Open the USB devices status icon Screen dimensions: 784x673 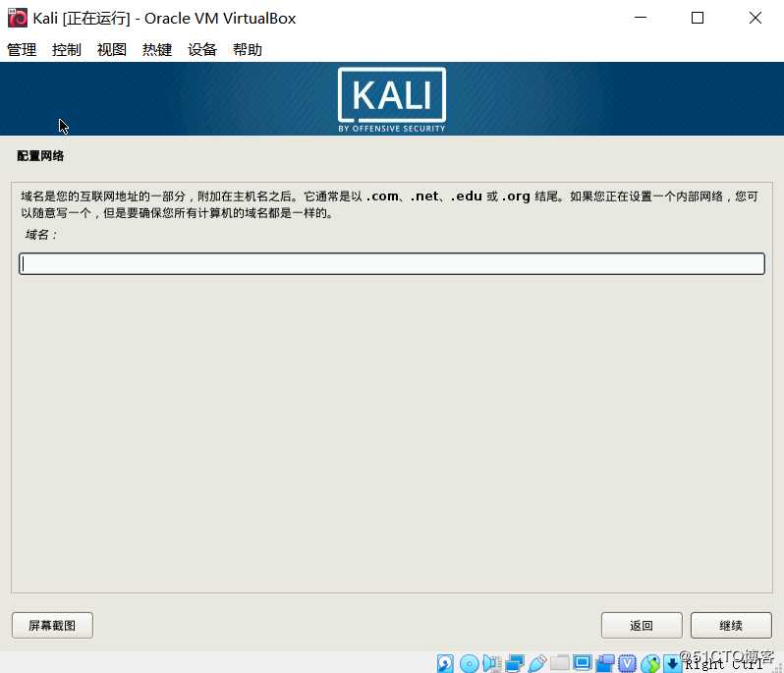[x=537, y=663]
